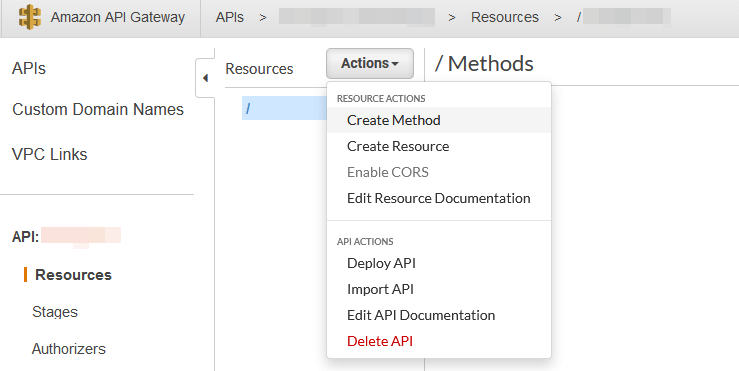Click the API: label in sidebar
Screen dimensions: 739x371
point(25,236)
